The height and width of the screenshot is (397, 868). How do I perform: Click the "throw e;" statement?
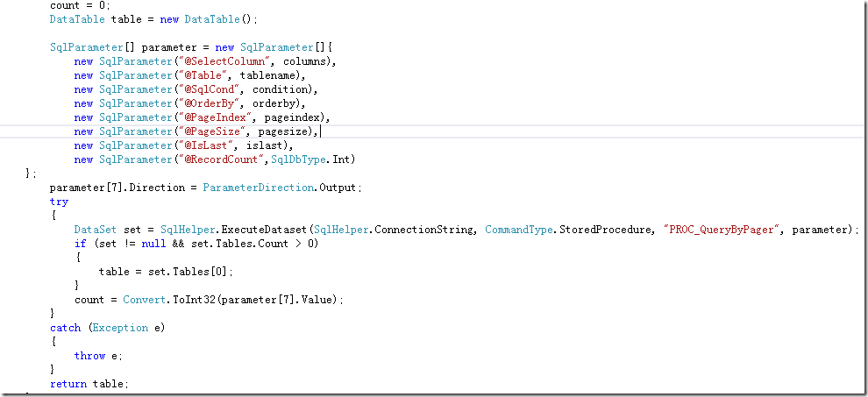pos(98,356)
